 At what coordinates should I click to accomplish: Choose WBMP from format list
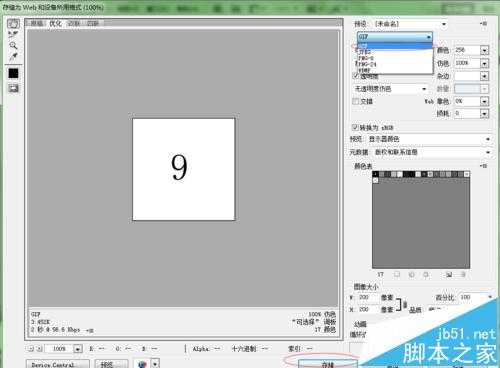click(x=395, y=70)
